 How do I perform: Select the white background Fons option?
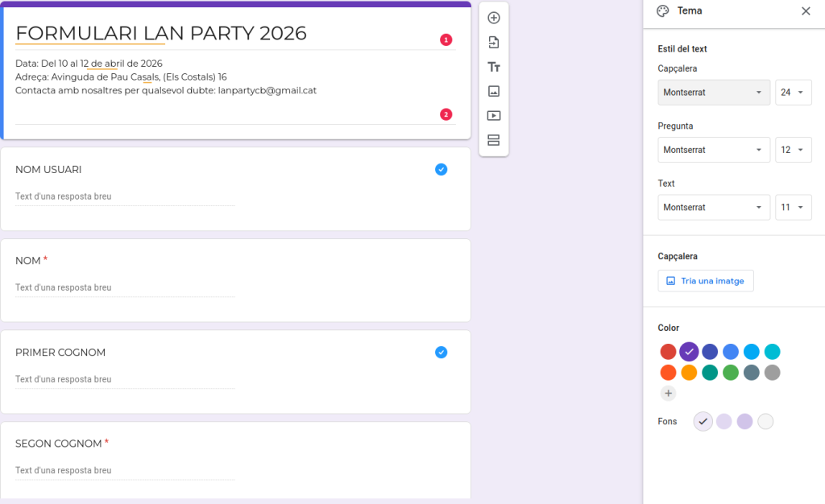pos(765,421)
